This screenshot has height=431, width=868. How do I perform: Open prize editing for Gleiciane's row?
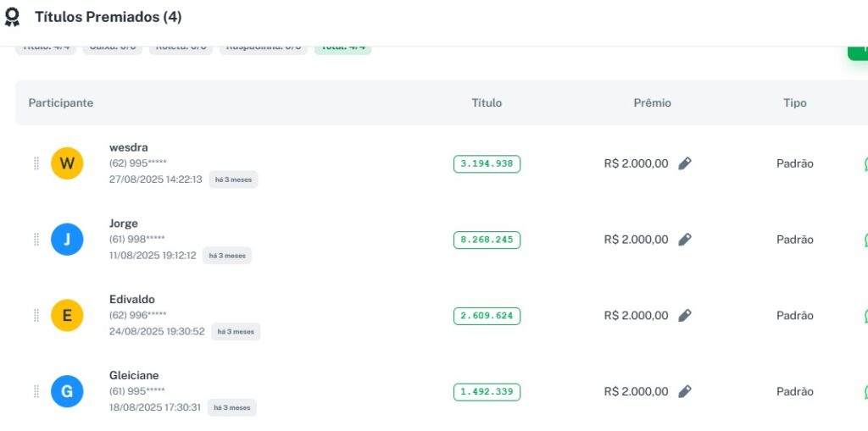click(x=685, y=392)
